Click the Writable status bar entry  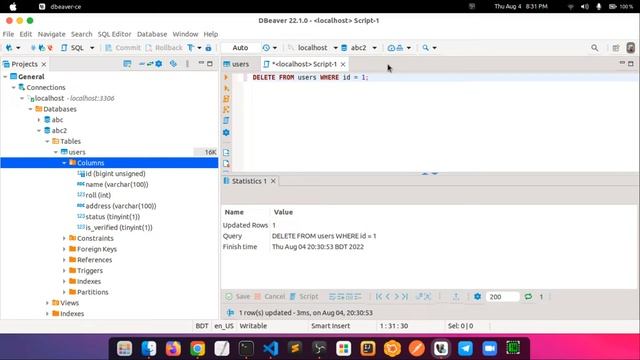[253, 326]
